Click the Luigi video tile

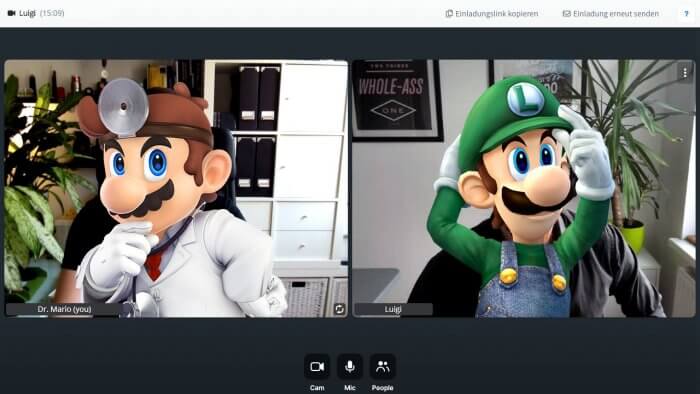tap(524, 188)
